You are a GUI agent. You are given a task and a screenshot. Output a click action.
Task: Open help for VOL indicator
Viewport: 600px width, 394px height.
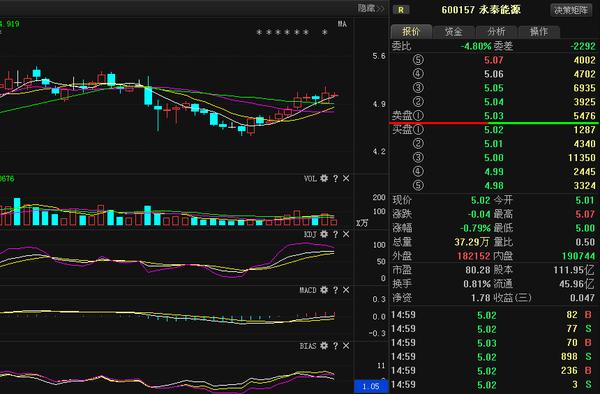tap(335, 178)
